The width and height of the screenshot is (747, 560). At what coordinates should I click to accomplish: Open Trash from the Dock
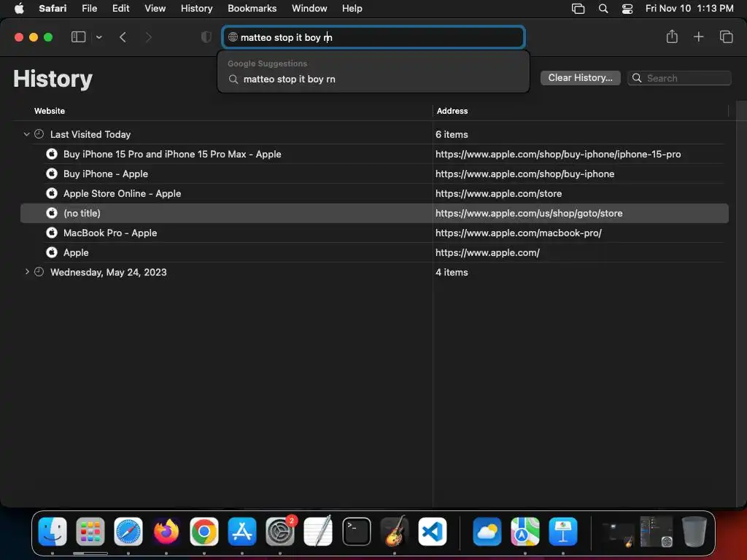point(694,531)
